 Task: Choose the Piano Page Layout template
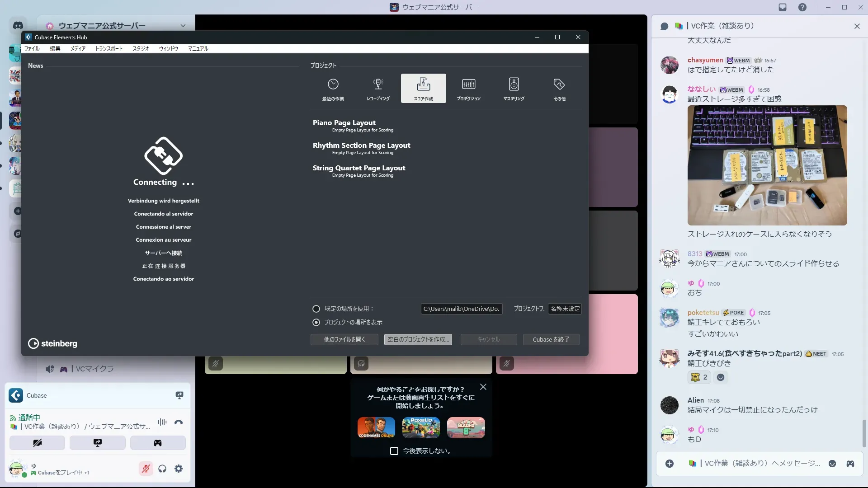tap(344, 123)
